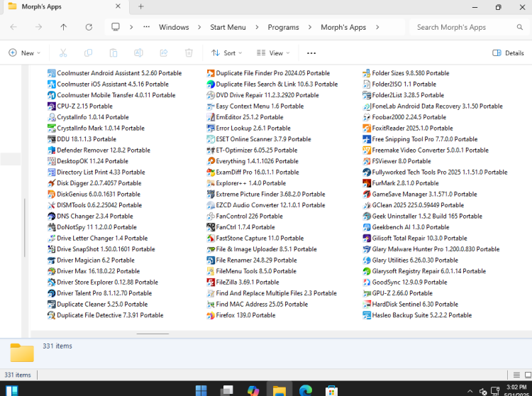Expand chevron after Start Menu breadcrumb
This screenshot has height=396, width=532.
pyautogui.click(x=257, y=27)
